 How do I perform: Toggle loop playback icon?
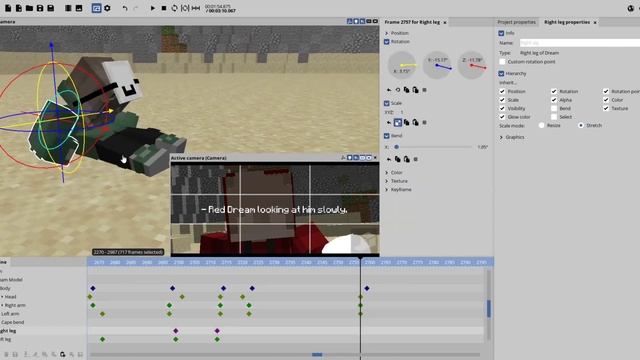pos(174,8)
